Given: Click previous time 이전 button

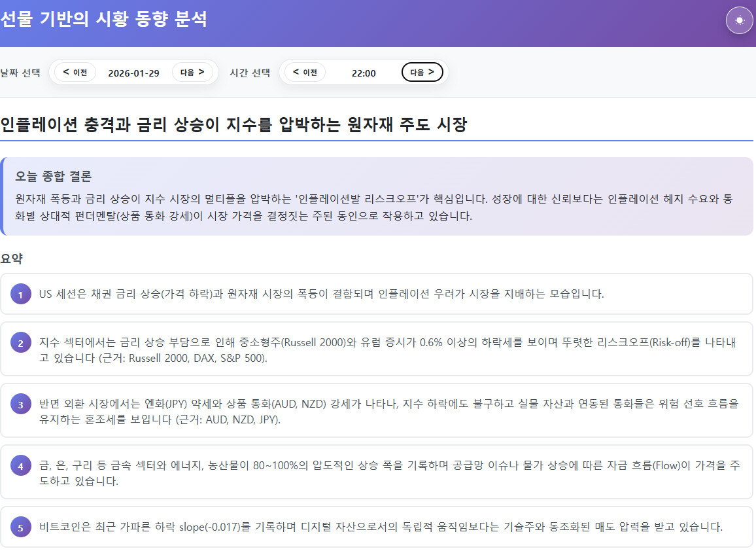Looking at the screenshot, I should point(305,72).
